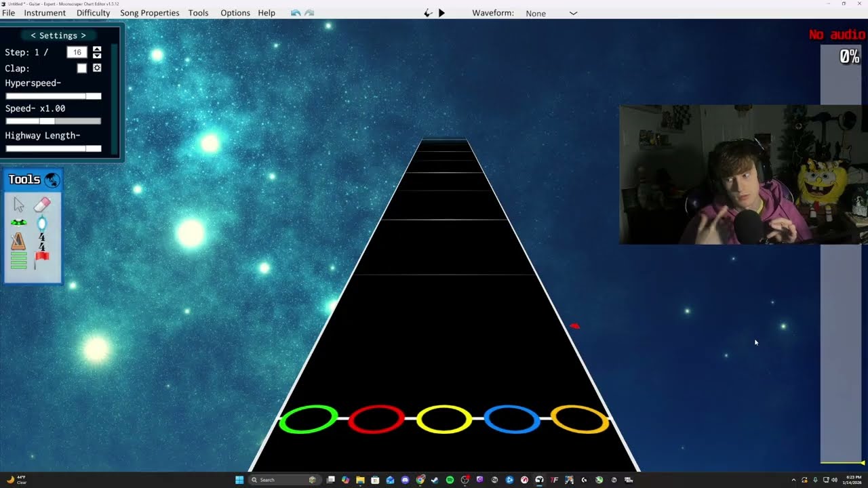Open the Waveform dropdown

[x=552, y=13]
